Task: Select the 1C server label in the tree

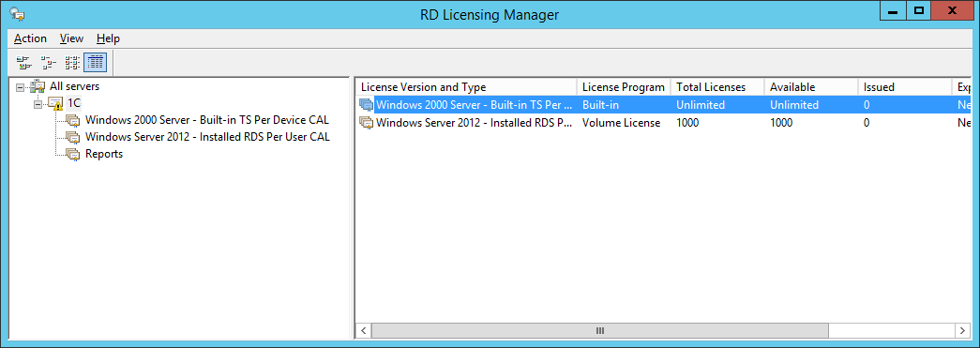Action: [x=74, y=104]
